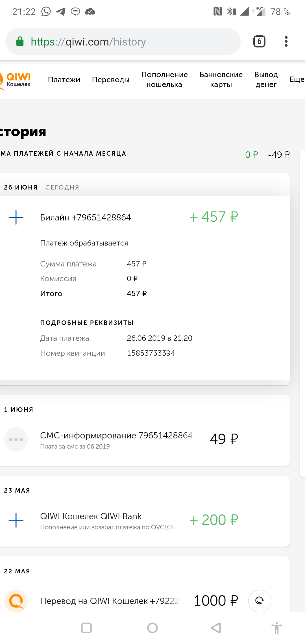Open the Переводы menu item
The image size is (305, 644).
point(111,80)
